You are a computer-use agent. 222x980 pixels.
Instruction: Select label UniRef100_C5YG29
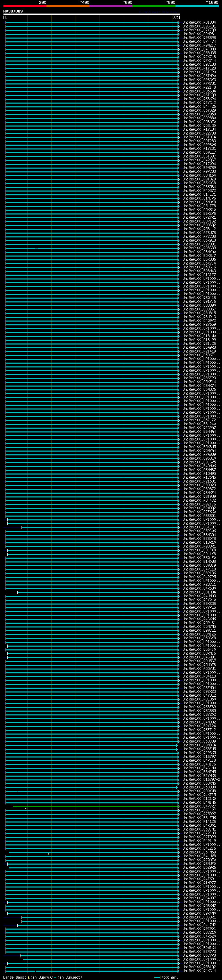tap(199, 110)
